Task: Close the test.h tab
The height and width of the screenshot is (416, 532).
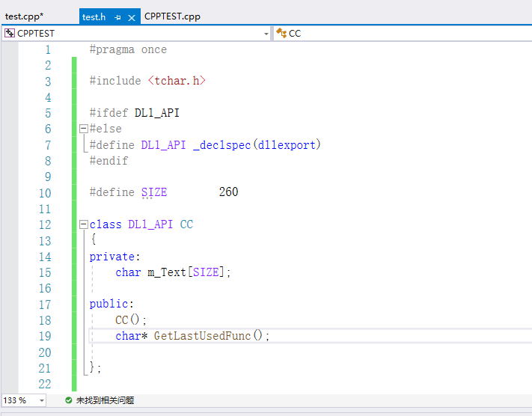Action: pos(132,18)
